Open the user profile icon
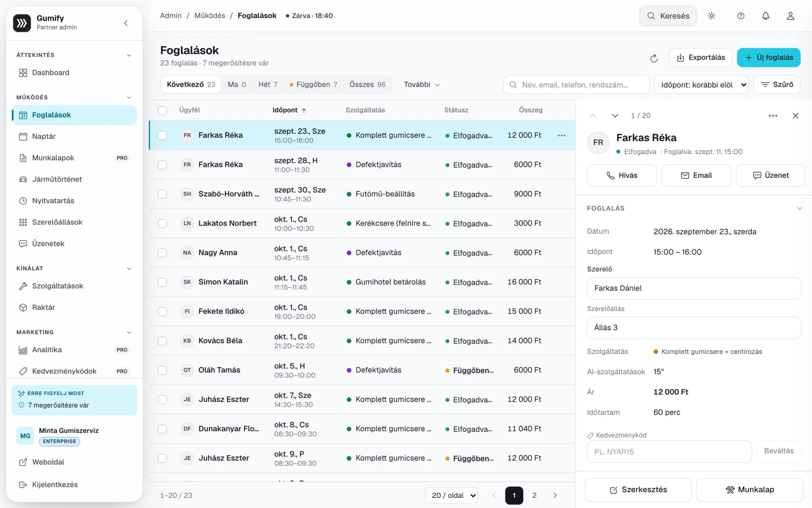 point(790,16)
